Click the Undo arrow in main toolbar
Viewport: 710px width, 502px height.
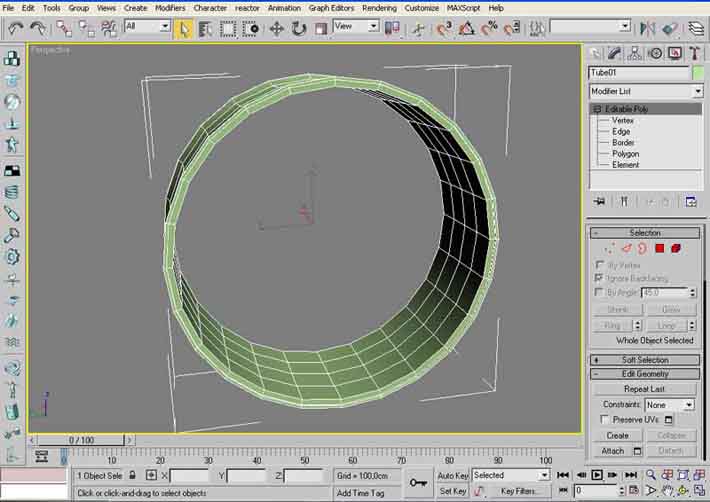15,28
